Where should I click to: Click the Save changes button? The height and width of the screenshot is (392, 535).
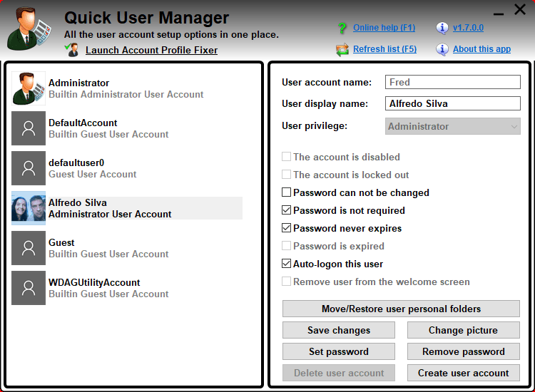click(x=339, y=330)
